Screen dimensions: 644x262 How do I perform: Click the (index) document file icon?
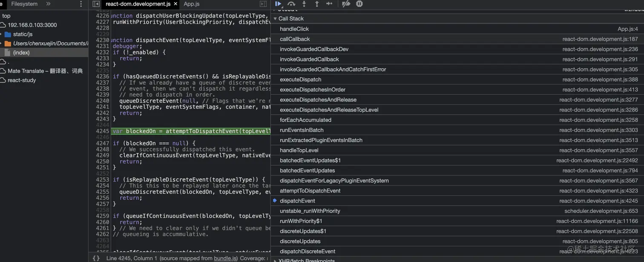[7, 52]
